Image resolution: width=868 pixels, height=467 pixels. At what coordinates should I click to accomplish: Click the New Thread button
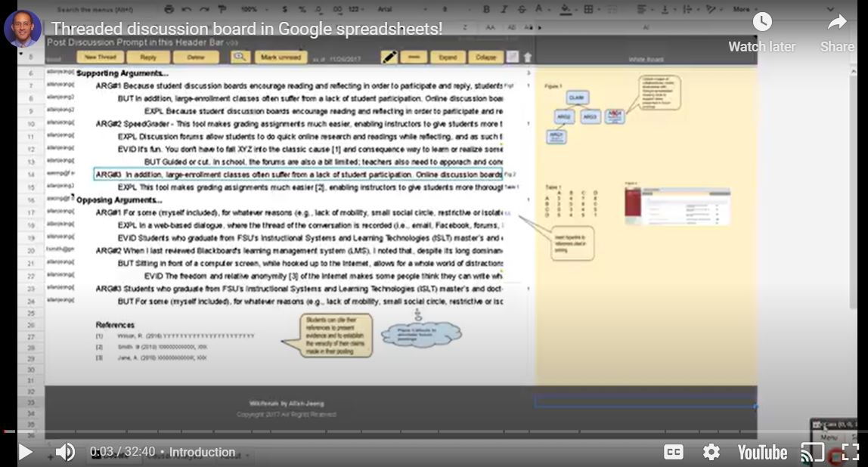100,57
